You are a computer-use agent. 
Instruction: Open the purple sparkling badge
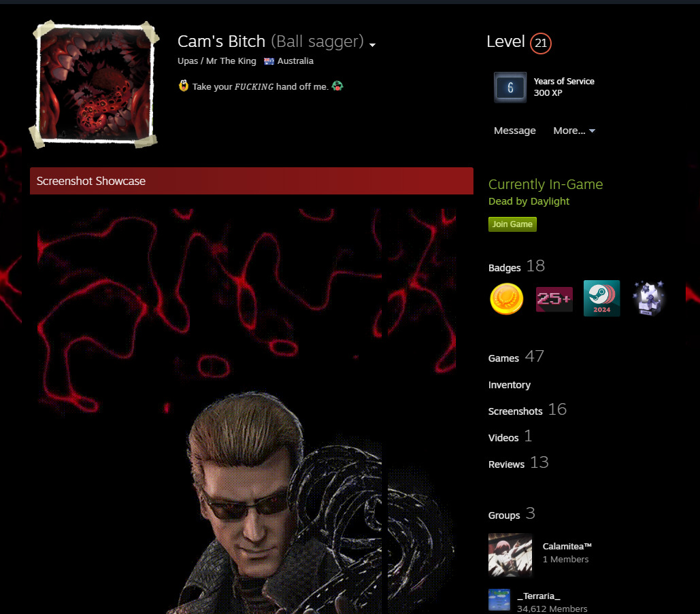click(649, 298)
